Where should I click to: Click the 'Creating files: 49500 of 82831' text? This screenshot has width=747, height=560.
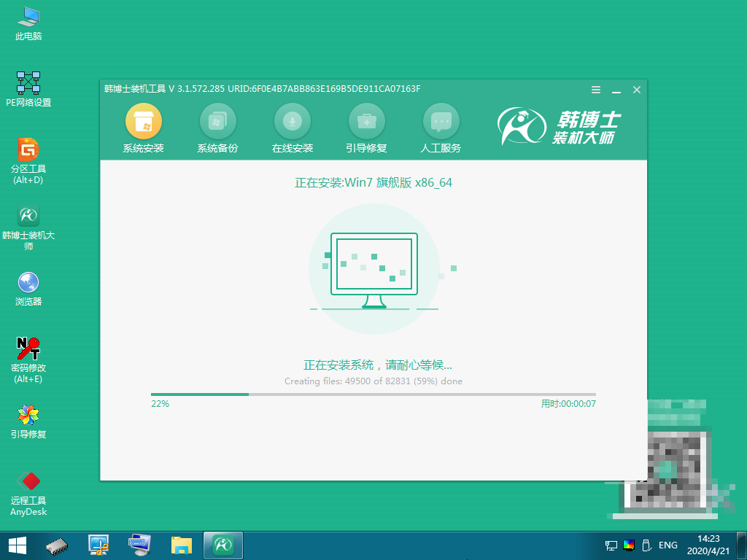349,381
